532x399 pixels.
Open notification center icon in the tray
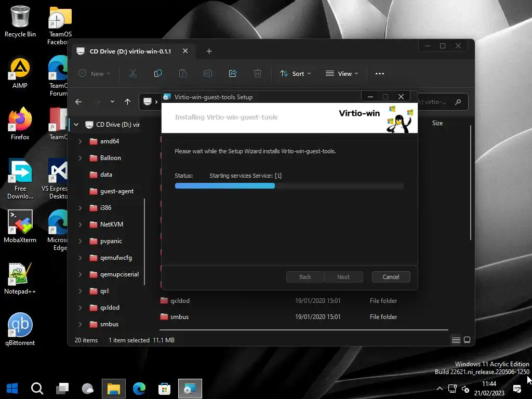pyautogui.click(x=517, y=389)
